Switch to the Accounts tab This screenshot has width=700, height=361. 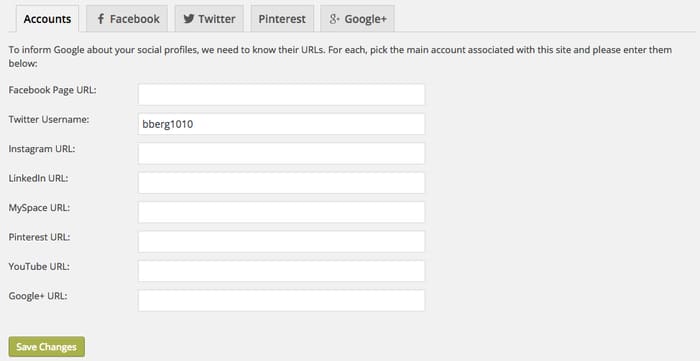pos(47,19)
